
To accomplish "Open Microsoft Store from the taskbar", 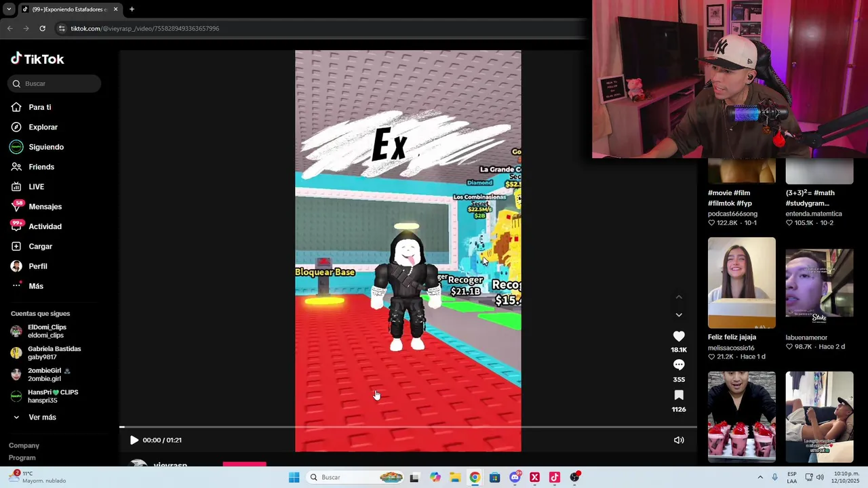I will point(494,477).
